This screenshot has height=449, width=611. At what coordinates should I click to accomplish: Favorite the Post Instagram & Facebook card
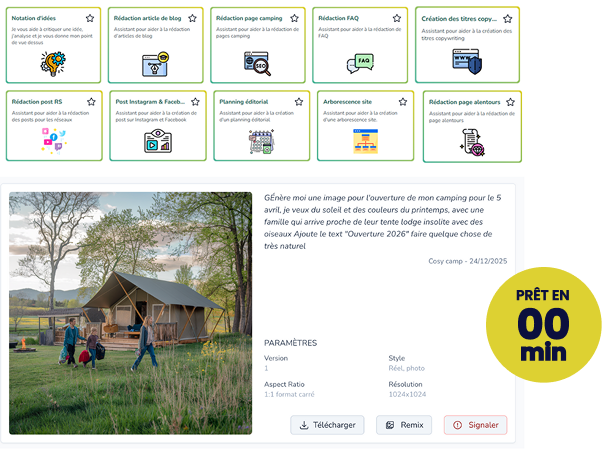(x=195, y=102)
